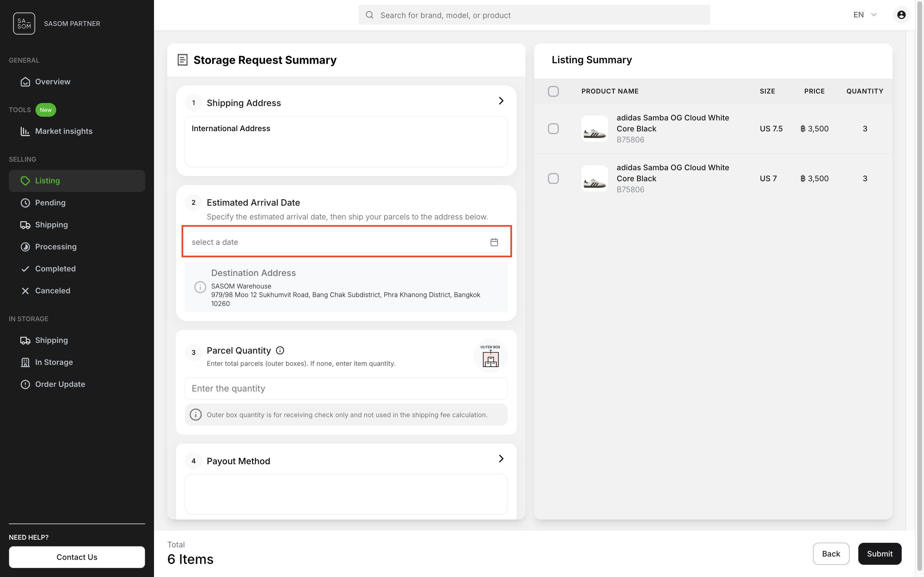Open the Pending orders section

[x=50, y=203]
